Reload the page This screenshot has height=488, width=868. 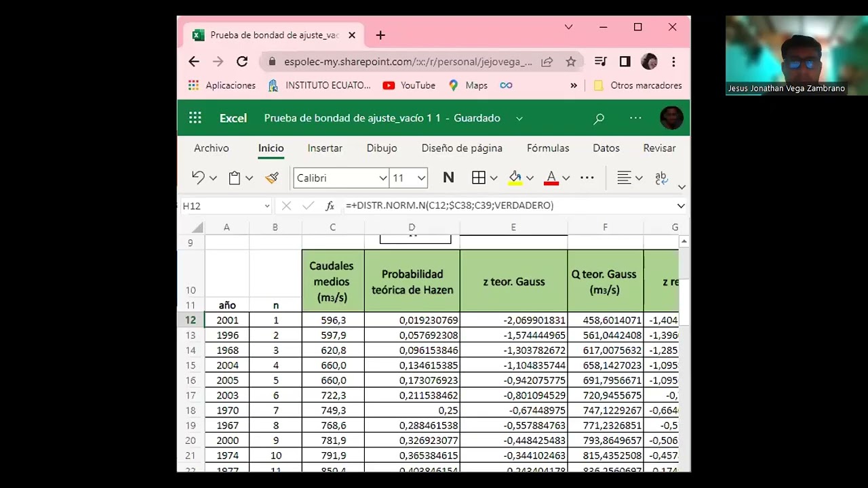click(x=242, y=62)
